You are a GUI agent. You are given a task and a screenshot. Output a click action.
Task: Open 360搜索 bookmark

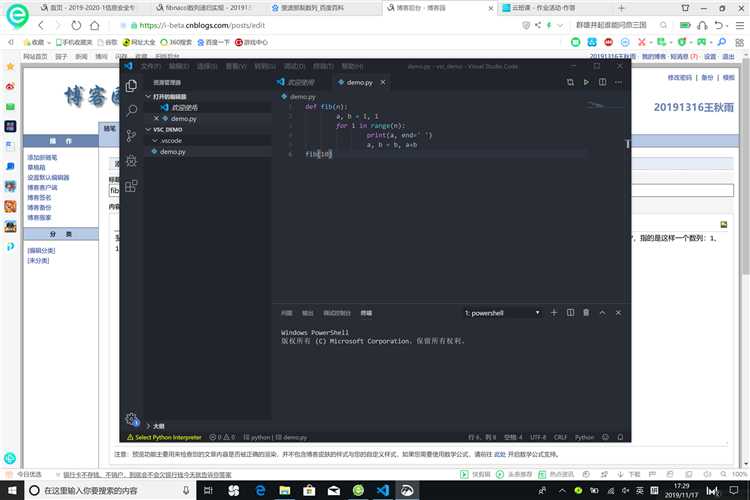click(x=176, y=42)
